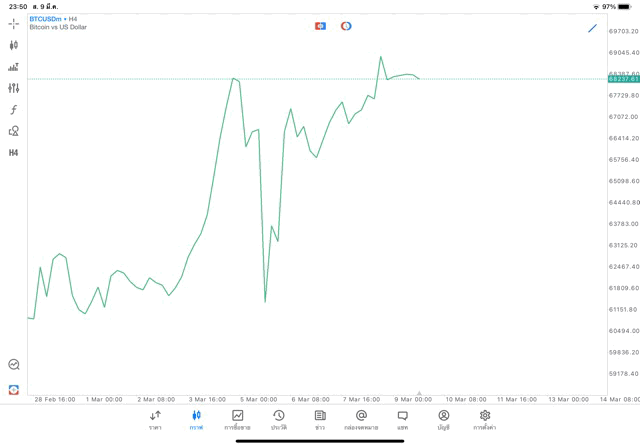Open the ประวัติ history tab
Image resolution: width=640 pixels, height=447 pixels.
(x=278, y=420)
